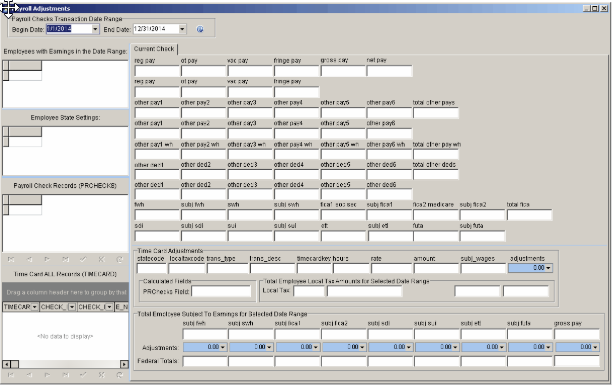
Task: Open the Begin Date calendar dropdown
Action: 95,29
